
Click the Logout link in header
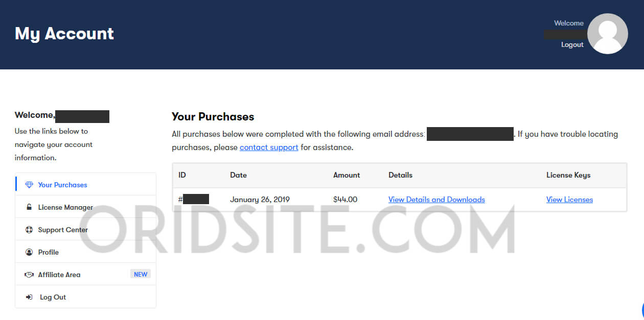point(572,44)
